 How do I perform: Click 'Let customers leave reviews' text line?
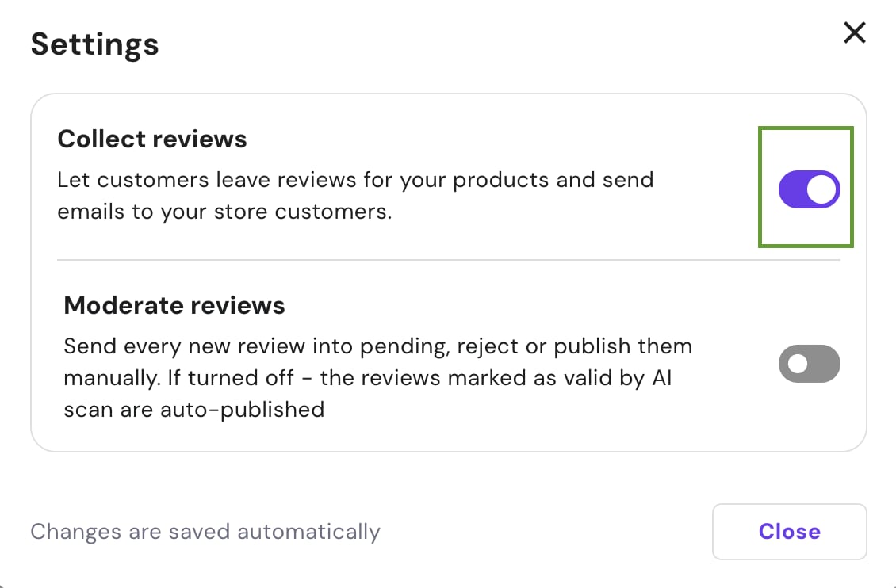coord(354,180)
